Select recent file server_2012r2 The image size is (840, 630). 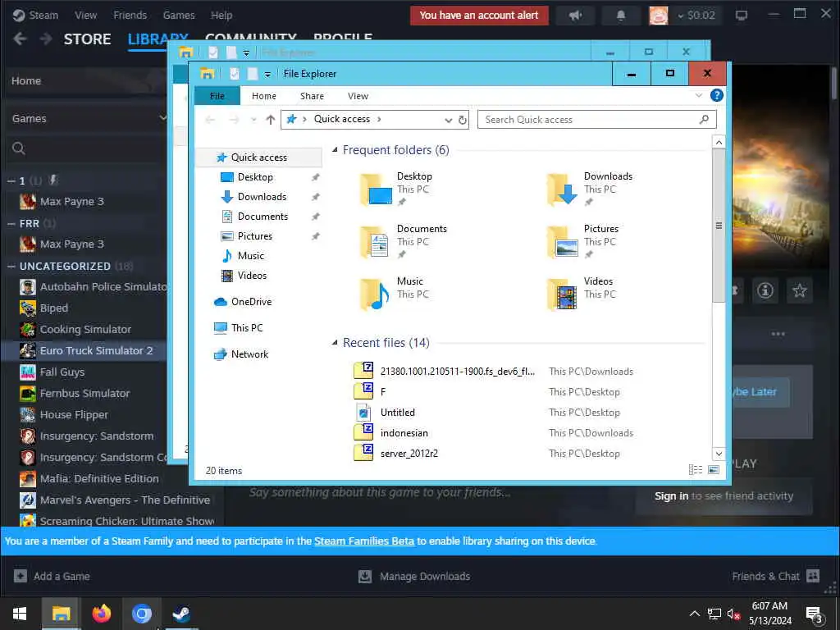click(x=409, y=453)
